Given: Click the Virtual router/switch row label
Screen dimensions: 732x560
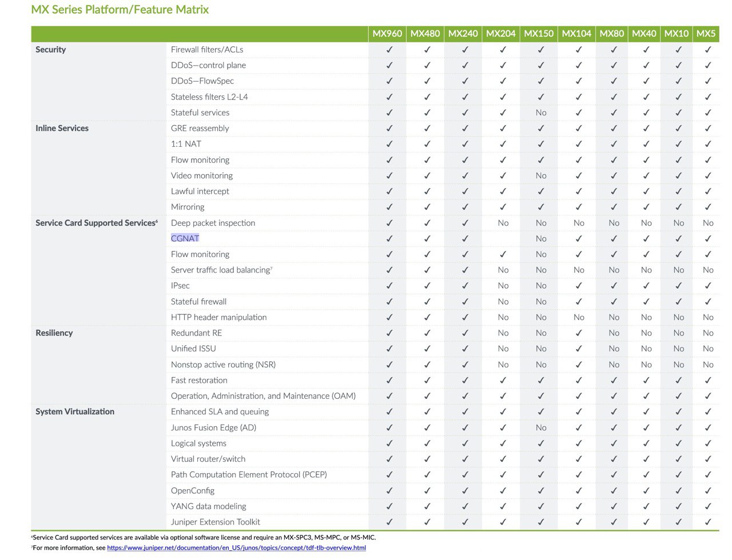Looking at the screenshot, I should point(208,459).
